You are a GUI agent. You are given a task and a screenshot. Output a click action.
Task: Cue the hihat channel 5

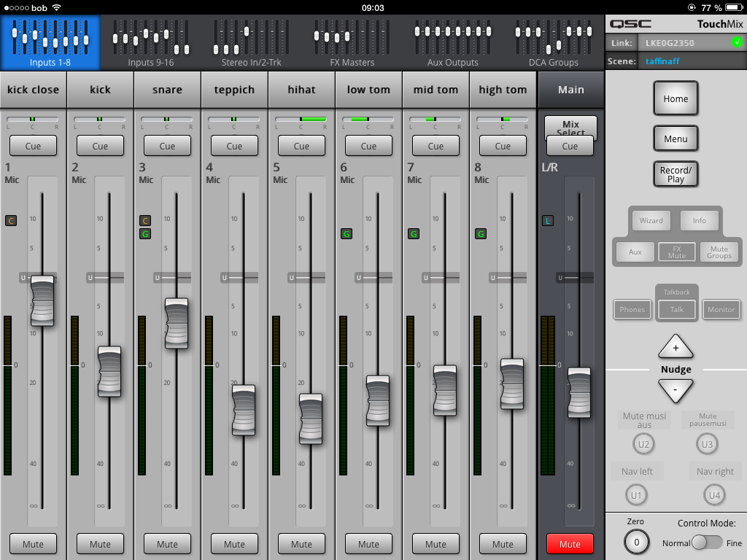(301, 146)
